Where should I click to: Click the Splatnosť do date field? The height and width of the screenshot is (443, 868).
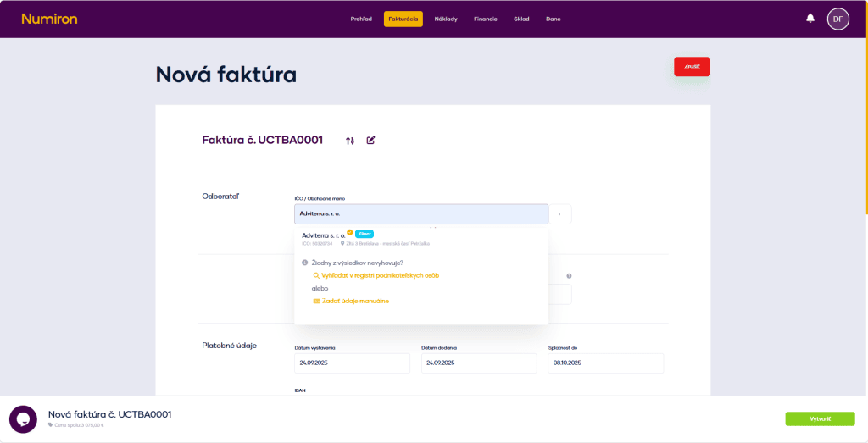click(605, 363)
